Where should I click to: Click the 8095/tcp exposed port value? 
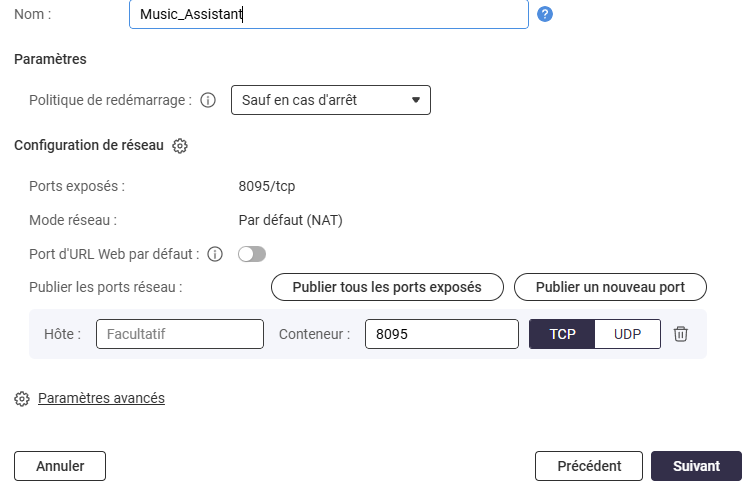coord(267,186)
